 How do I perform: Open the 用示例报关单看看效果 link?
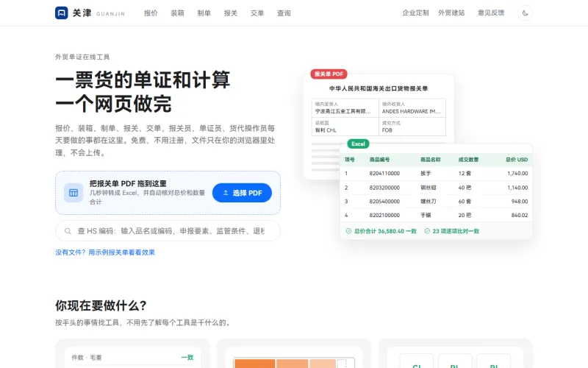[121, 252]
